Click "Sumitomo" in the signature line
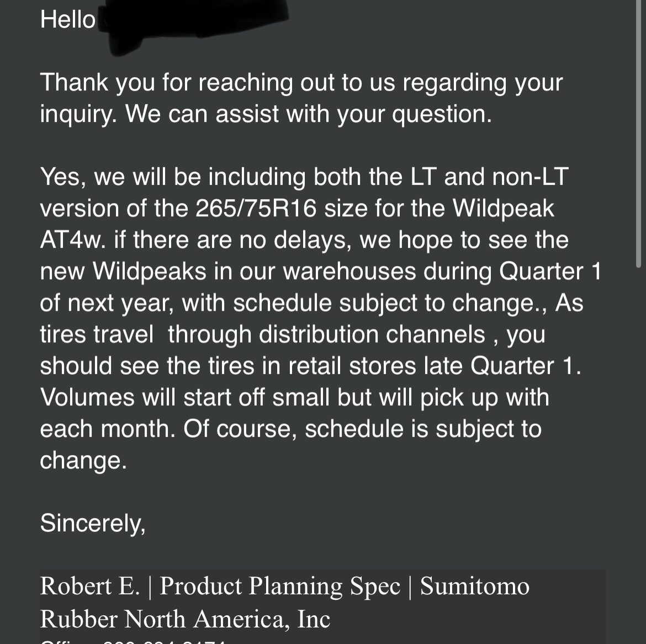 point(475,586)
